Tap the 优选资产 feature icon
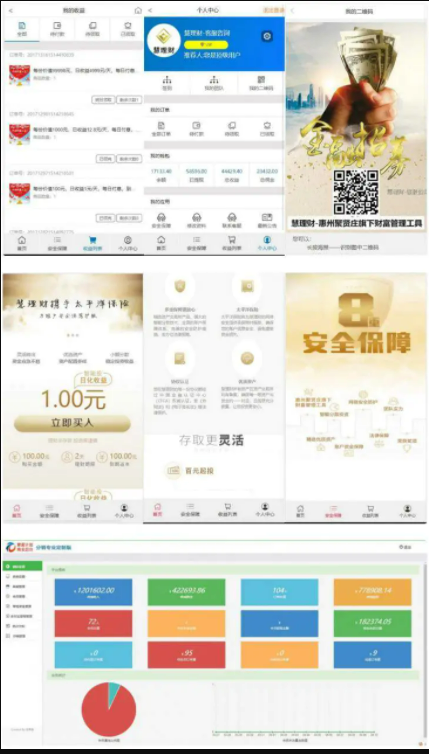Image resolution: width=429 pixels, height=754 pixels. [x=247, y=358]
